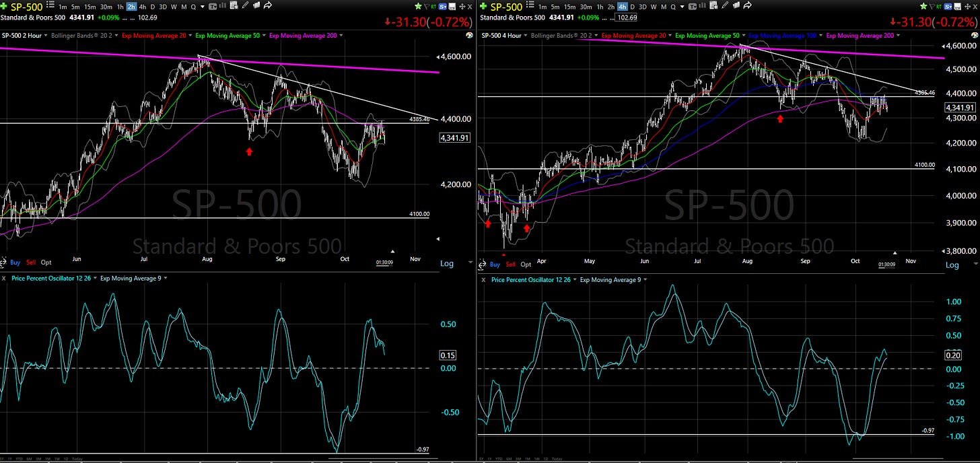Screen dimensions: 980x463
Task: Click the SP-500 symbol name on the 2 Hour chart
Action: [27, 7]
